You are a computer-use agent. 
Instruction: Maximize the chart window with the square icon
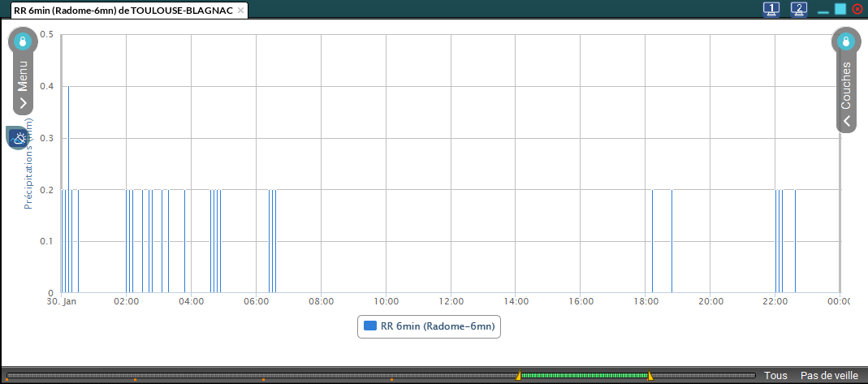[x=840, y=9]
